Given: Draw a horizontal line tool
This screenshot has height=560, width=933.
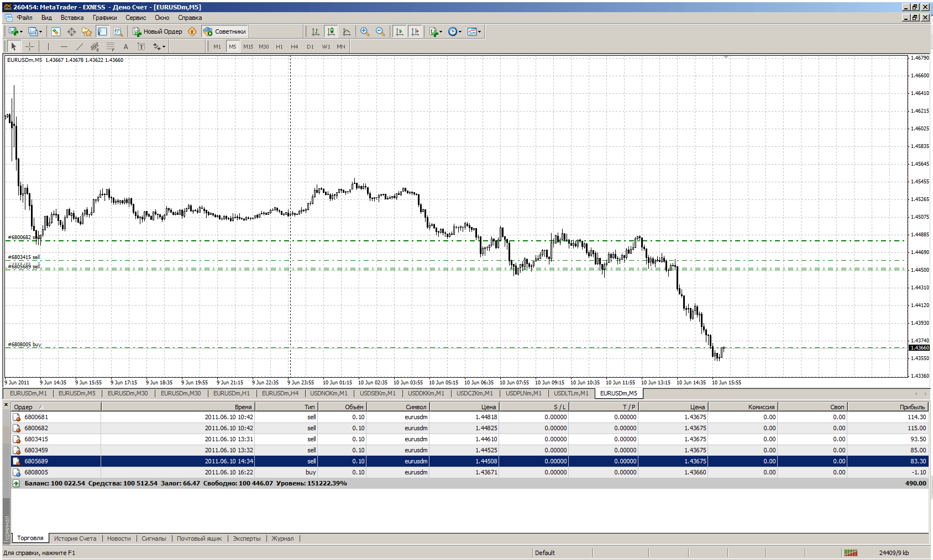Looking at the screenshot, I should (64, 46).
